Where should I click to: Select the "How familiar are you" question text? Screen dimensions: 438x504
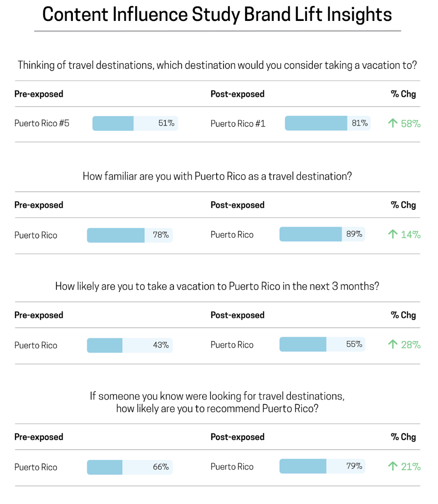217,176
